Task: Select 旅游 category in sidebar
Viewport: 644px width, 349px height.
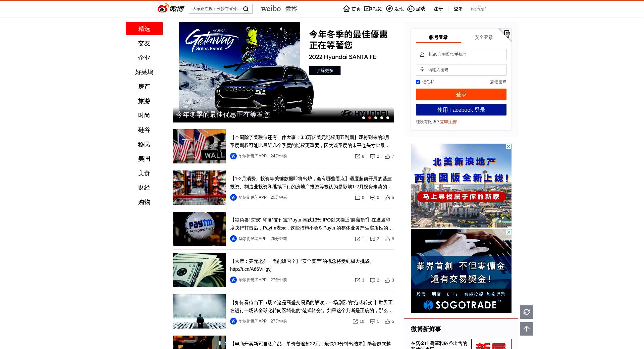Action: coord(144,101)
